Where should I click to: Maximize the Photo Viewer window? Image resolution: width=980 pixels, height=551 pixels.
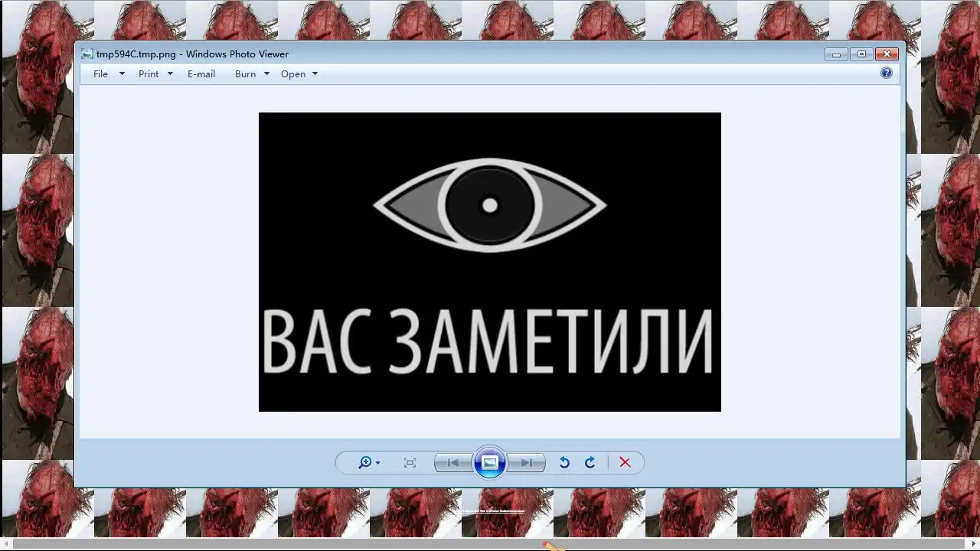pyautogui.click(x=861, y=54)
